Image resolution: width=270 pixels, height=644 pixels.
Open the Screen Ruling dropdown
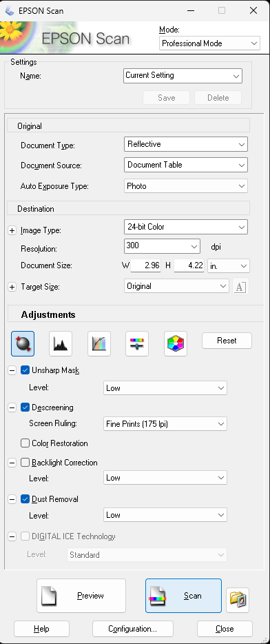click(x=165, y=424)
